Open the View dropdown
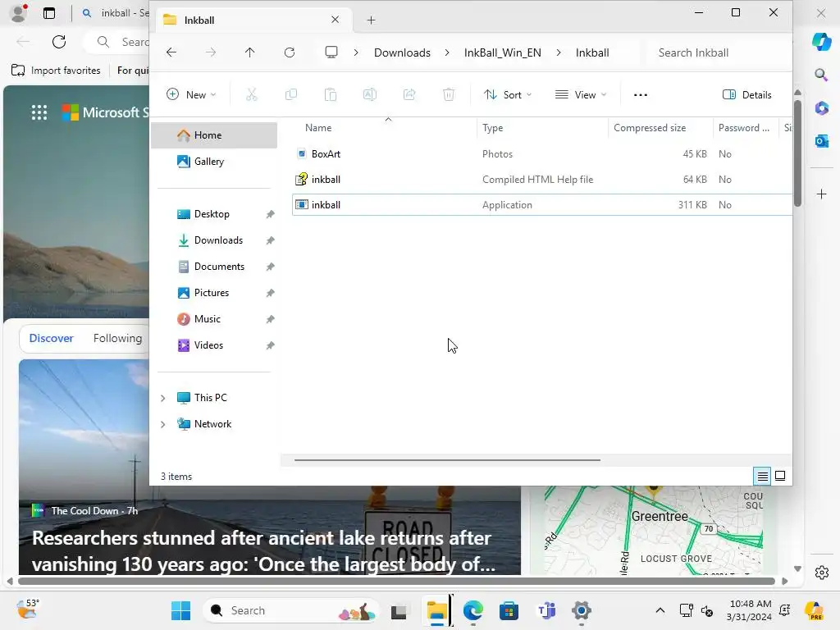This screenshot has width=840, height=630. point(581,95)
